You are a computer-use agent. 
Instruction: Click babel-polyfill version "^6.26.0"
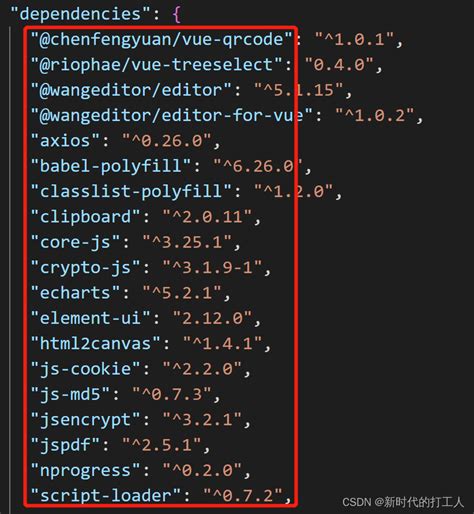257,166
